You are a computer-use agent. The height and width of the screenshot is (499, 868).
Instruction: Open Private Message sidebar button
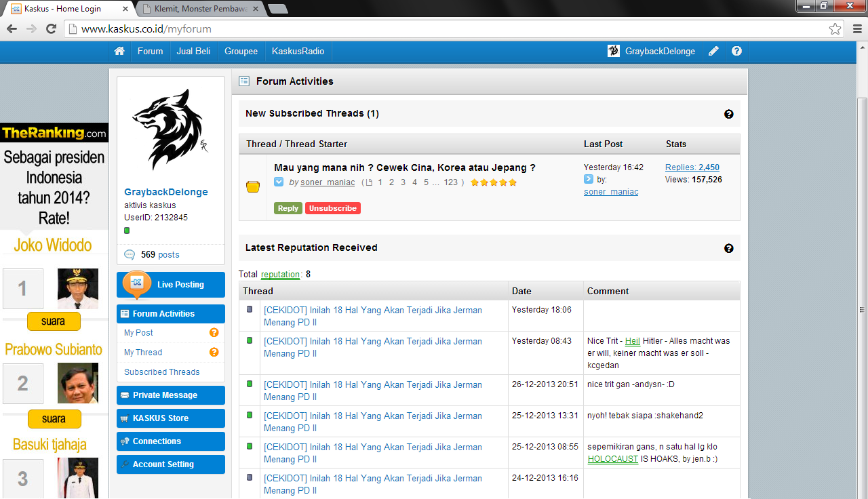click(x=171, y=395)
